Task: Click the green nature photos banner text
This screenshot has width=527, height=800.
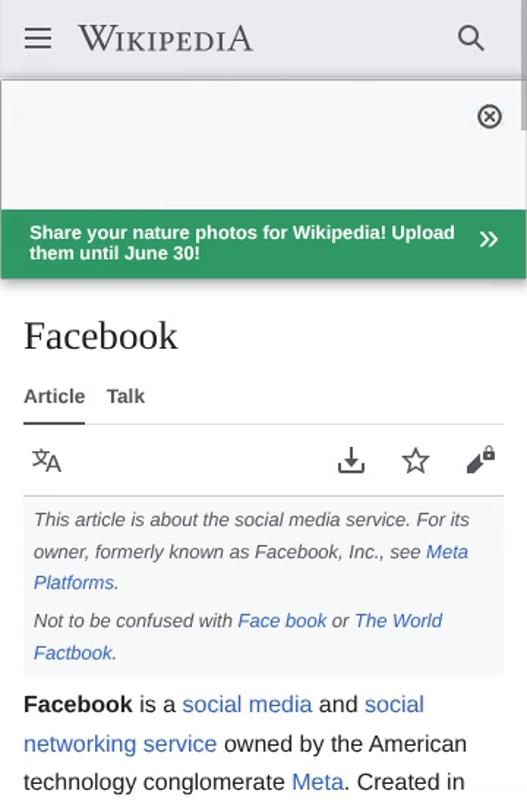Action: point(242,243)
